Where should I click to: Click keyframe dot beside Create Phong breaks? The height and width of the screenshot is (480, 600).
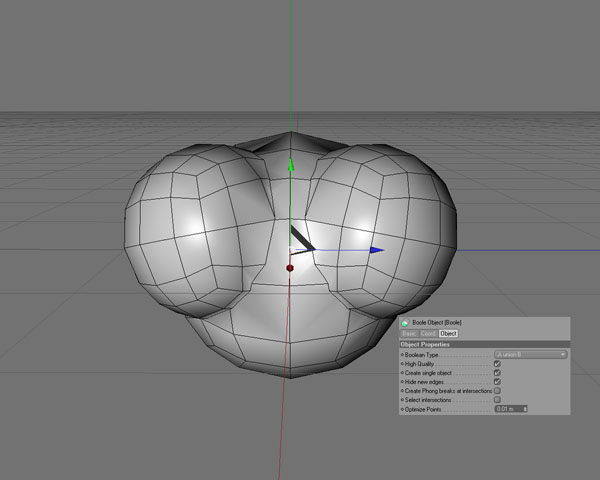(402, 391)
